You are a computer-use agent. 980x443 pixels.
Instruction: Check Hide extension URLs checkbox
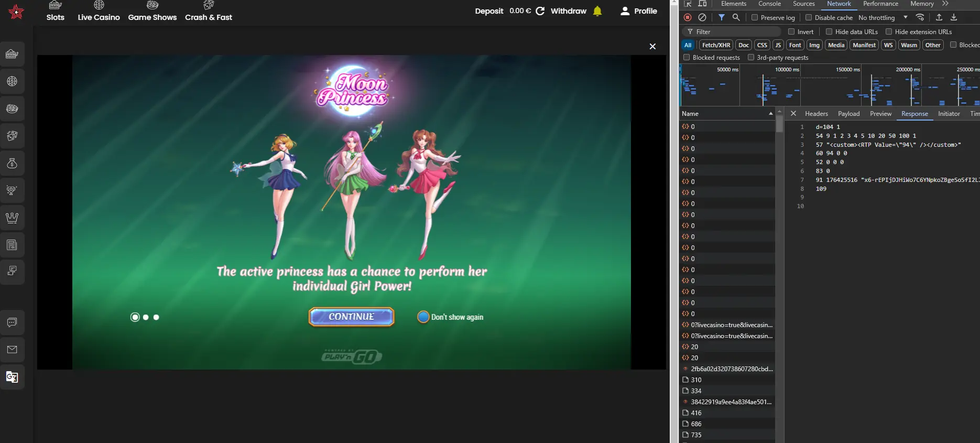pyautogui.click(x=889, y=31)
